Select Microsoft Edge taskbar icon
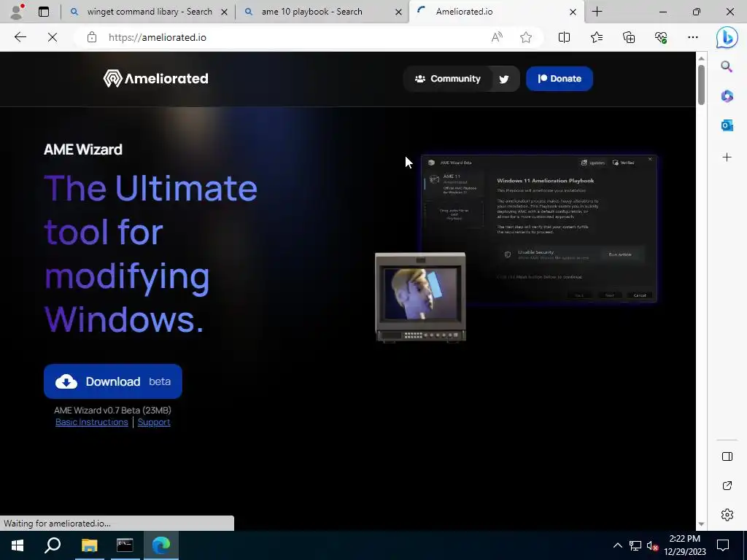The width and height of the screenshot is (747, 560). point(161,545)
